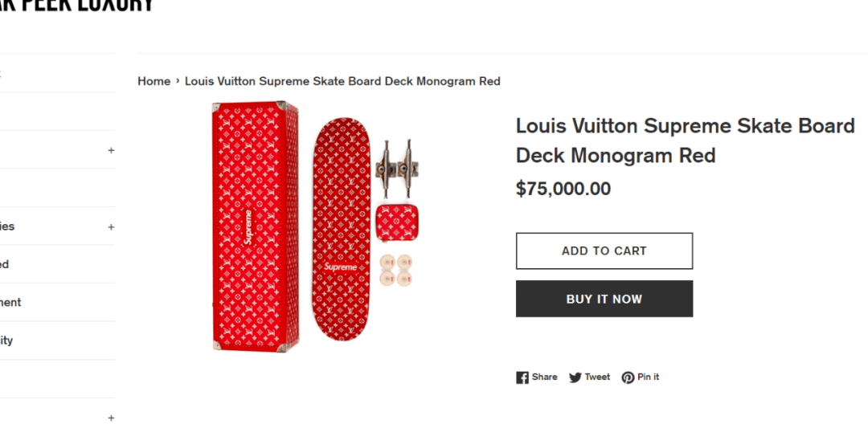
Task: Click the Twitter bird Tweet icon
Action: pos(575,377)
